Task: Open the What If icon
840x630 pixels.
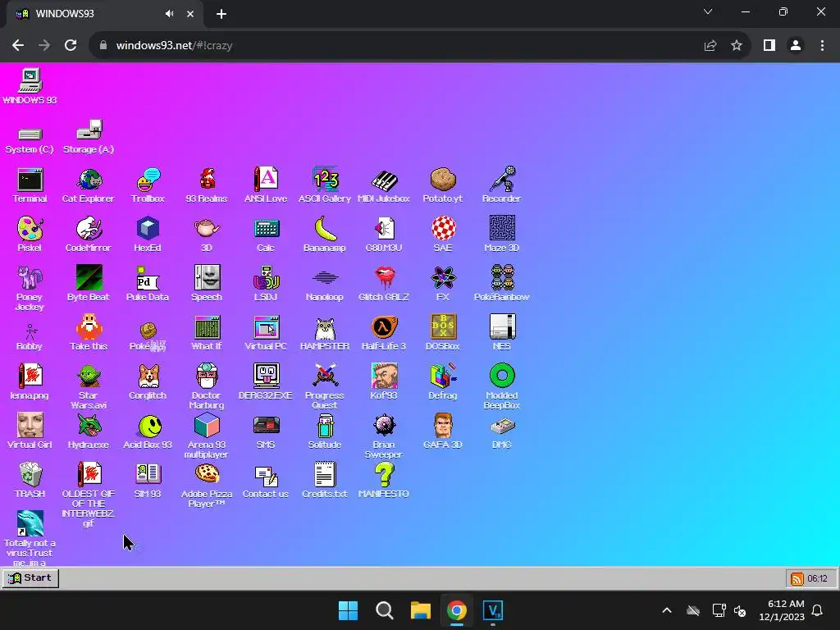Action: point(207,333)
